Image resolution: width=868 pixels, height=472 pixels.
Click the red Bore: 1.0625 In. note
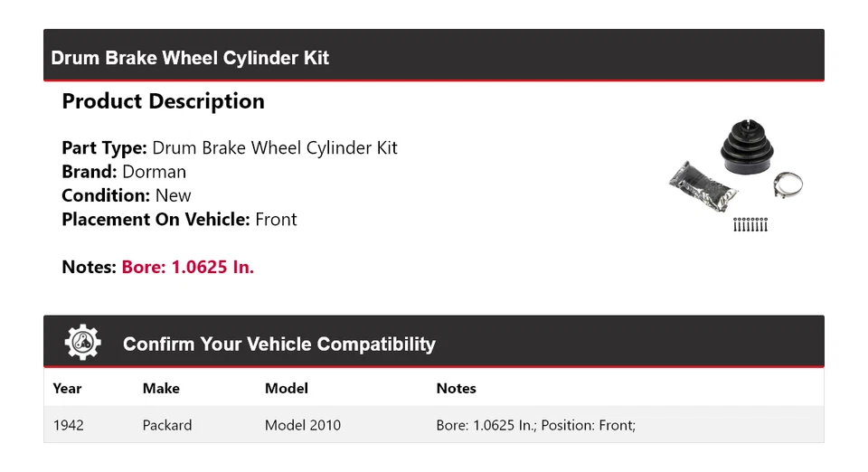coord(188,268)
